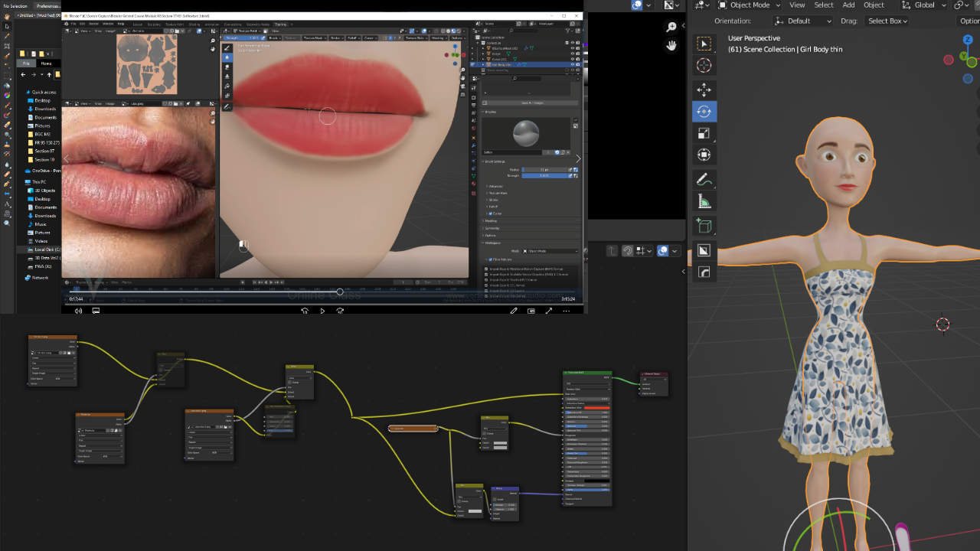The width and height of the screenshot is (980, 551).
Task: Open the Object menu in 3D viewport header
Action: (874, 5)
